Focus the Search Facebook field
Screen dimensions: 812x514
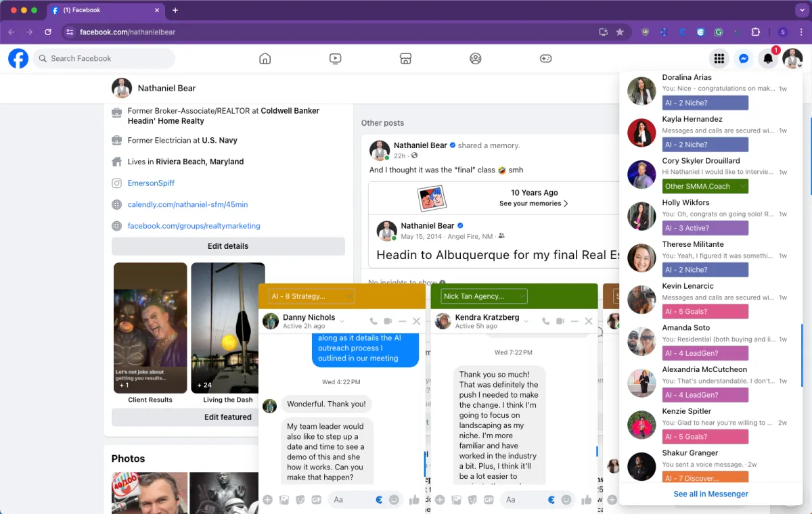[x=104, y=59]
